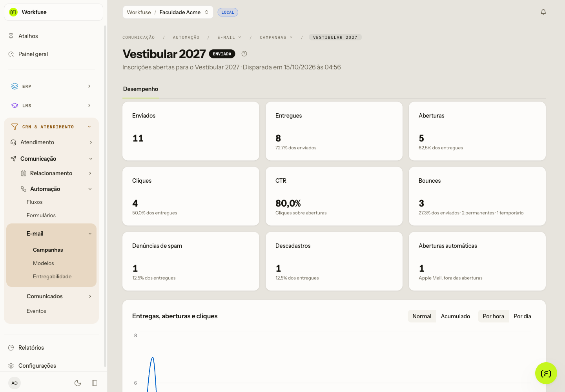The image size is (565, 392).
Task: Select the Desempenho tab
Action: 140,89
